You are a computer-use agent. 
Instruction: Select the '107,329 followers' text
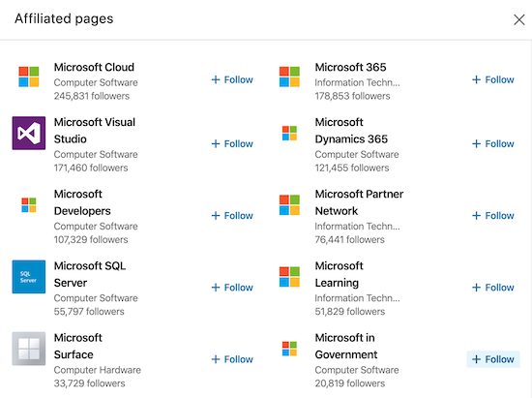pos(91,240)
